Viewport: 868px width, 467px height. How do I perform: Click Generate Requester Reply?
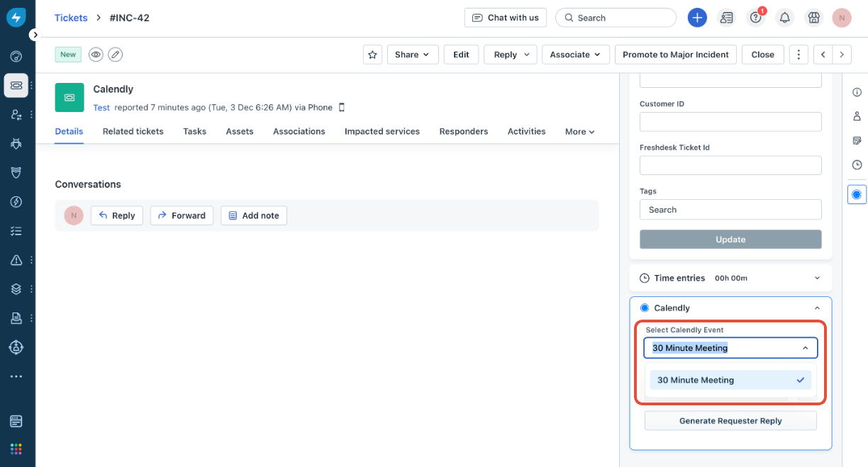coord(730,421)
